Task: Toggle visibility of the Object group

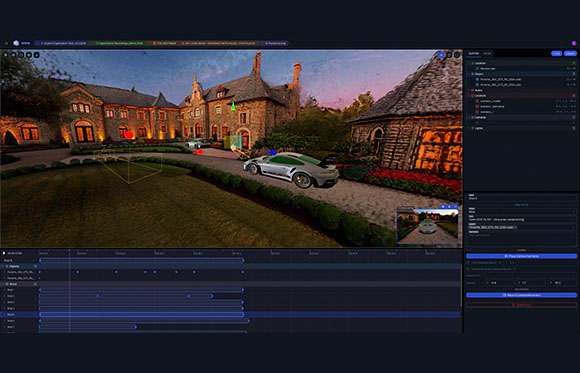Action: point(574,74)
